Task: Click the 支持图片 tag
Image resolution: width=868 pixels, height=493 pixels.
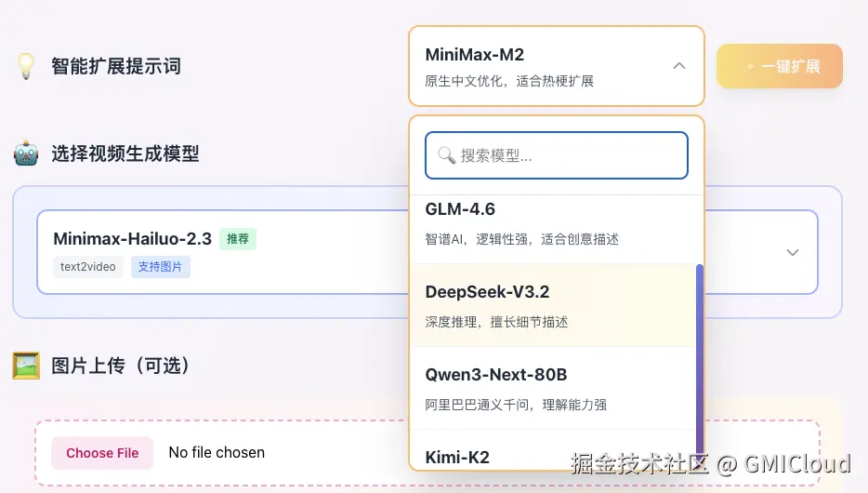Action: click(x=161, y=266)
